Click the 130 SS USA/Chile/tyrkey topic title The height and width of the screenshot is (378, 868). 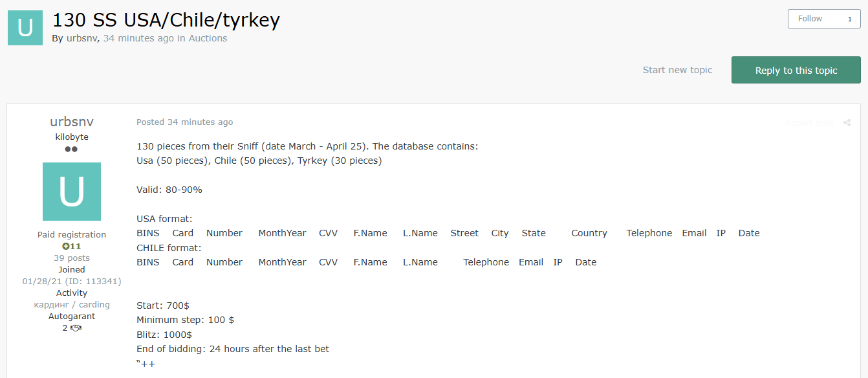166,20
